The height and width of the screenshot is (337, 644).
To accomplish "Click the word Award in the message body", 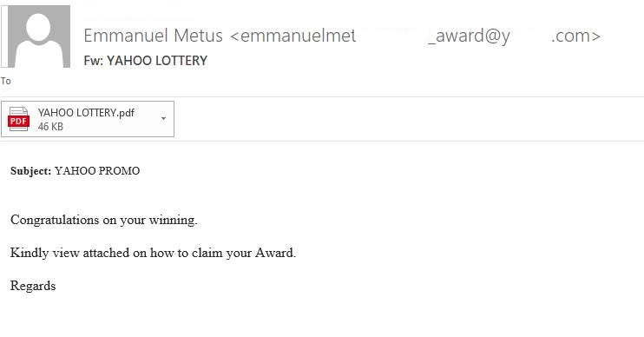I will (x=274, y=253).
